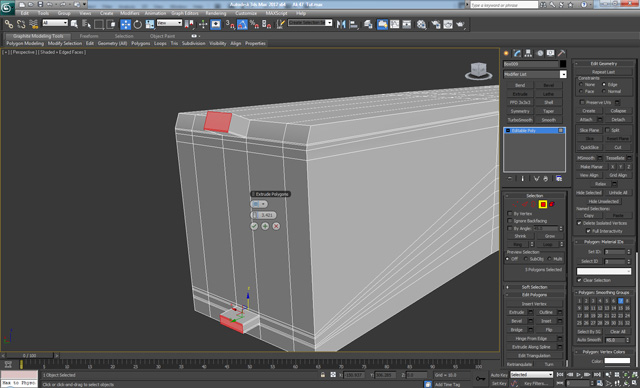Select the Normal constraint radio
The width and height of the screenshot is (640, 388).
coord(604,91)
